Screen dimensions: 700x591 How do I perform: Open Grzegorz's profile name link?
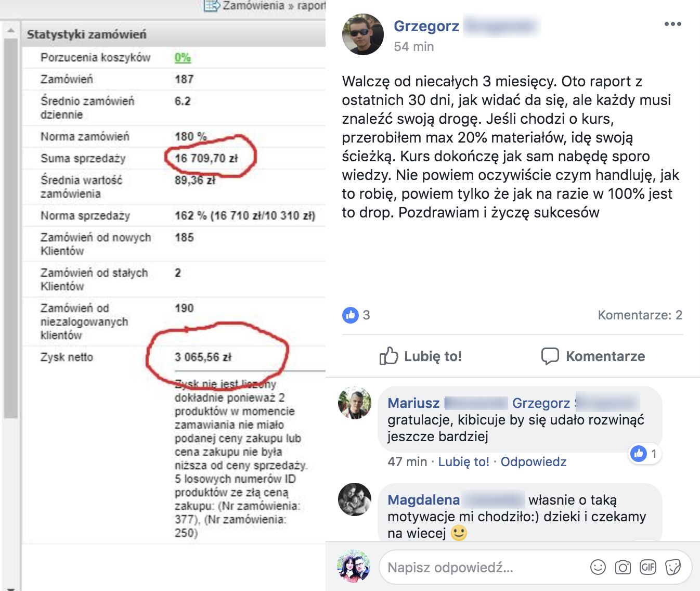tap(426, 26)
